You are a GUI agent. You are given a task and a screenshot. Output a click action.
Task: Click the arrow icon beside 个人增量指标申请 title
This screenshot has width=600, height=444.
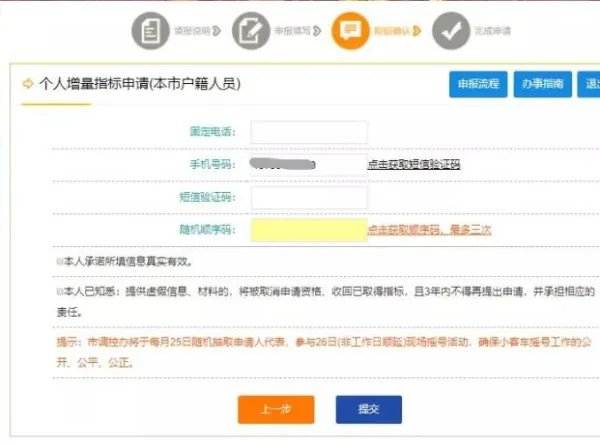coord(28,83)
